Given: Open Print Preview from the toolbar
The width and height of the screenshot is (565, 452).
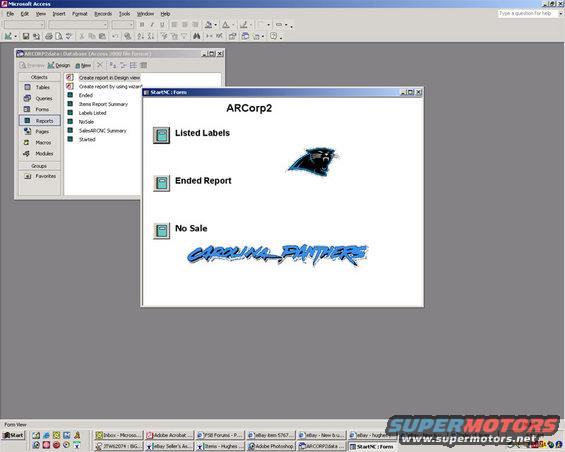Looking at the screenshot, I should coord(58,36).
